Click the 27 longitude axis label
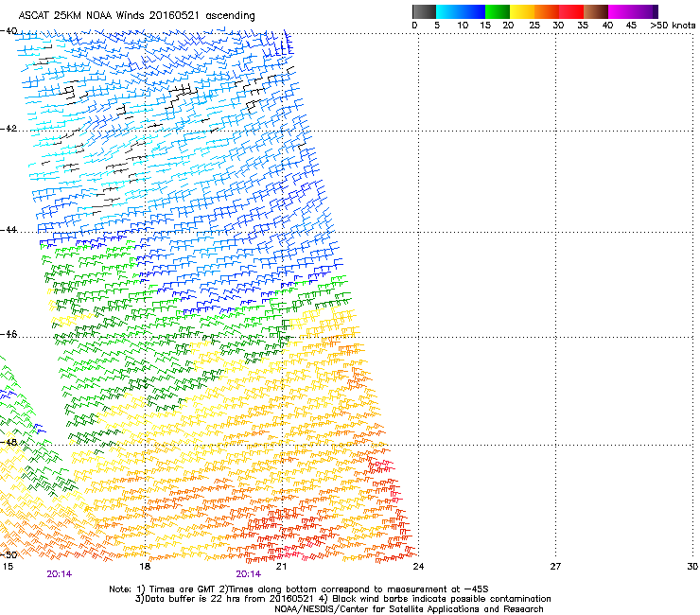 [x=555, y=567]
